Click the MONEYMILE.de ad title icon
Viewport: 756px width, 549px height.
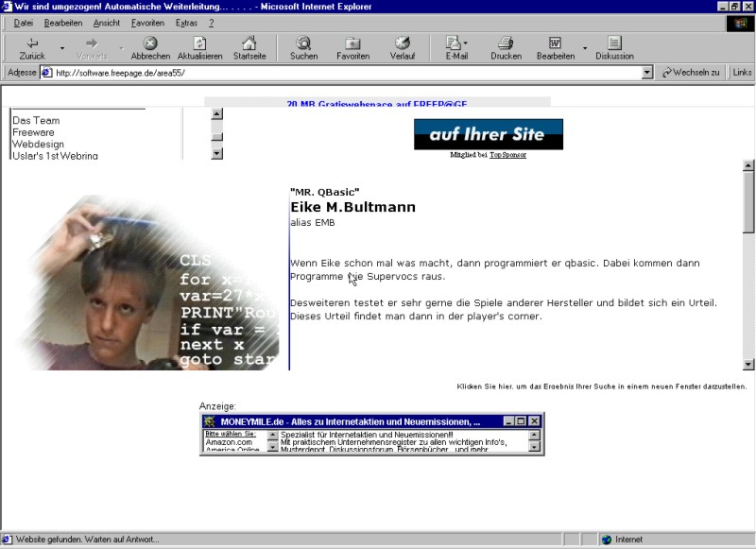[209, 421]
